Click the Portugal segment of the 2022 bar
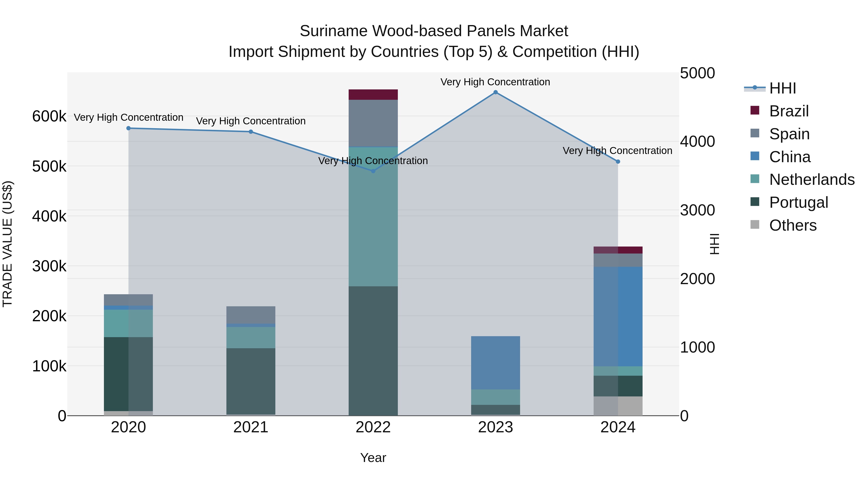This screenshot has width=868, height=488. [373, 351]
